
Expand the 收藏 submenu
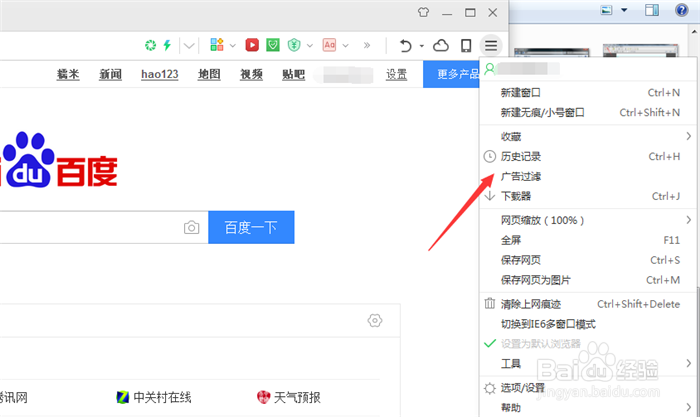click(x=588, y=137)
